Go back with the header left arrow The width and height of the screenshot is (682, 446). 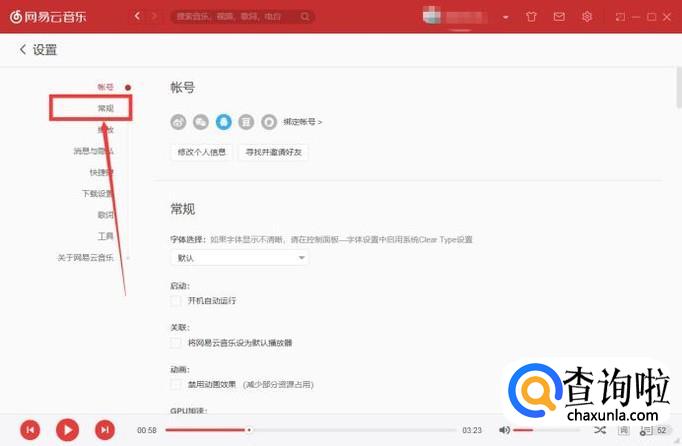pyautogui.click(x=137, y=17)
